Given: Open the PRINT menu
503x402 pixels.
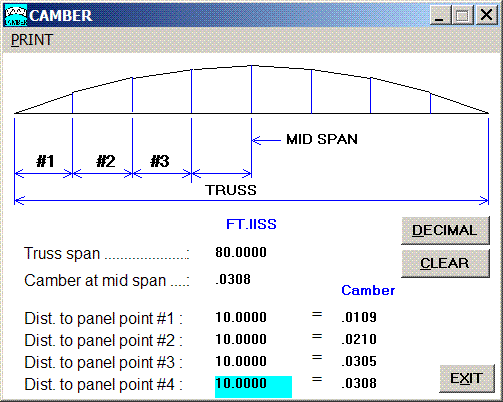Looking at the screenshot, I should (x=32, y=40).
